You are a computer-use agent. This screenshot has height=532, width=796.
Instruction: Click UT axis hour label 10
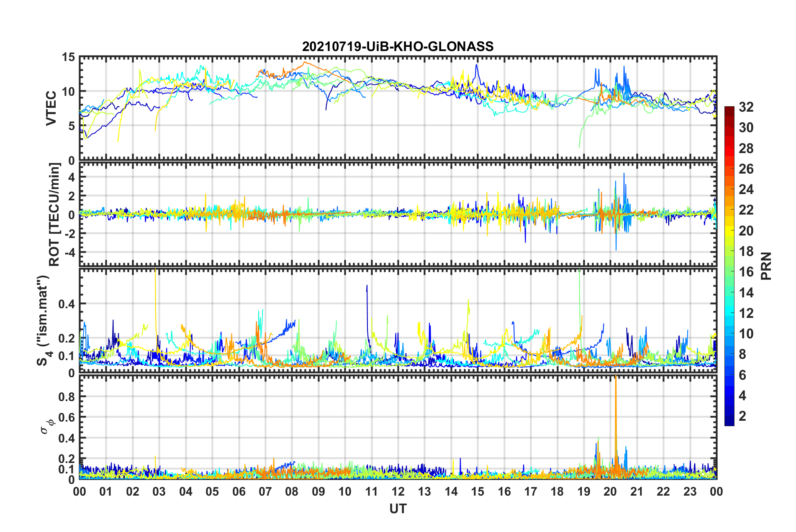pyautogui.click(x=345, y=492)
